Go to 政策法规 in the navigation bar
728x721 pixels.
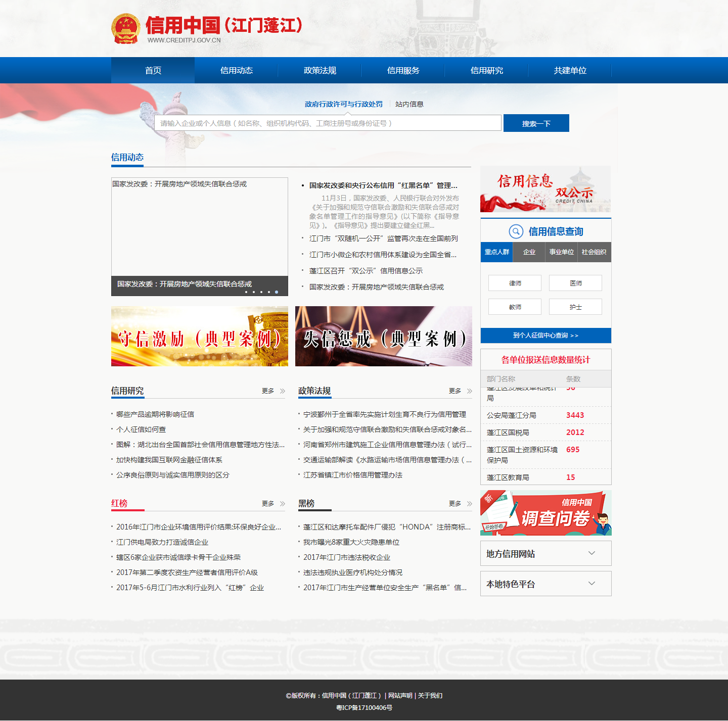(x=320, y=70)
